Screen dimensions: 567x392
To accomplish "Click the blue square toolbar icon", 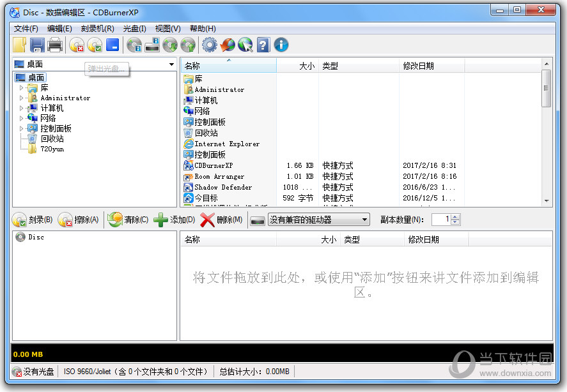I will (113, 45).
